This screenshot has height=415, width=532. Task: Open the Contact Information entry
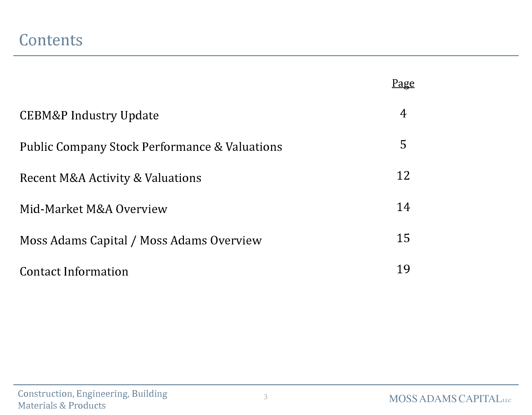pos(74,272)
